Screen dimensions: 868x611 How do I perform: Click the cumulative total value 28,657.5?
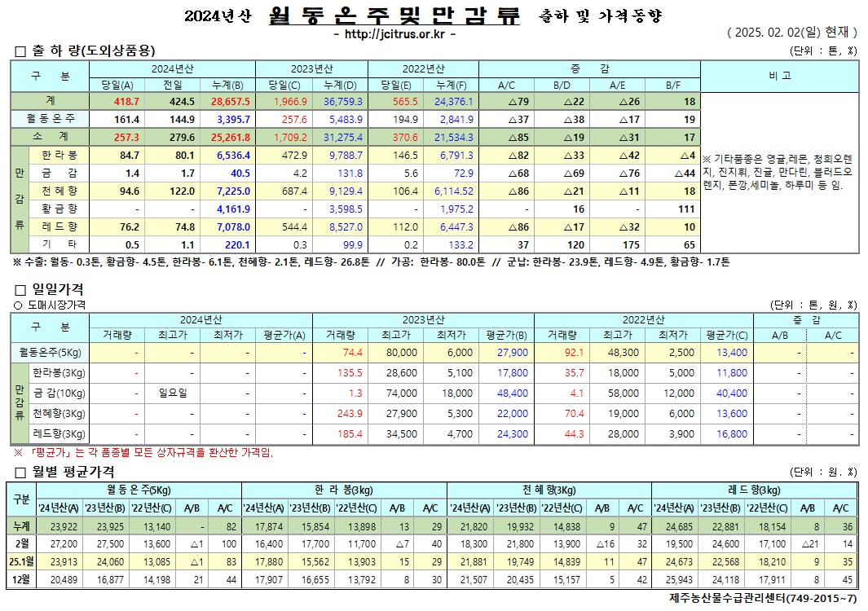coord(231,102)
